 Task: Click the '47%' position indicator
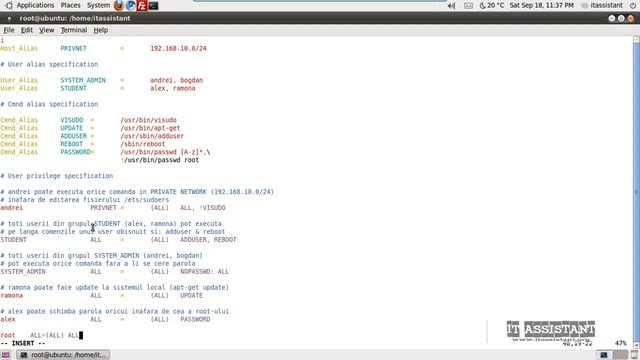click(620, 343)
